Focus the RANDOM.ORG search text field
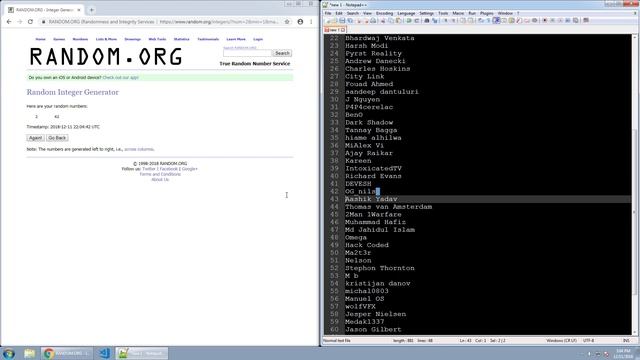The width and height of the screenshot is (640, 360). point(247,53)
